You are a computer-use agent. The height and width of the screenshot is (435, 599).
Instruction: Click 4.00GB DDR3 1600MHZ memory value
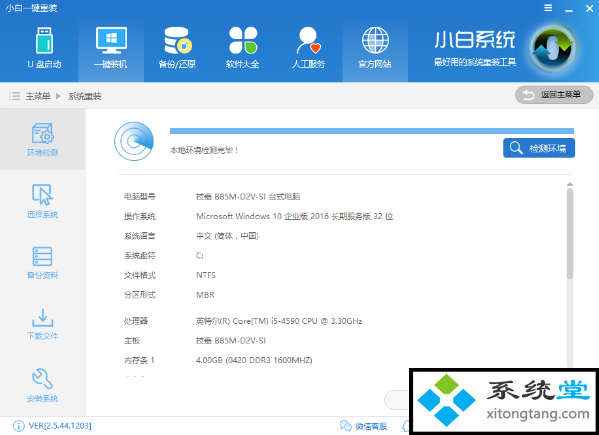[254, 360]
